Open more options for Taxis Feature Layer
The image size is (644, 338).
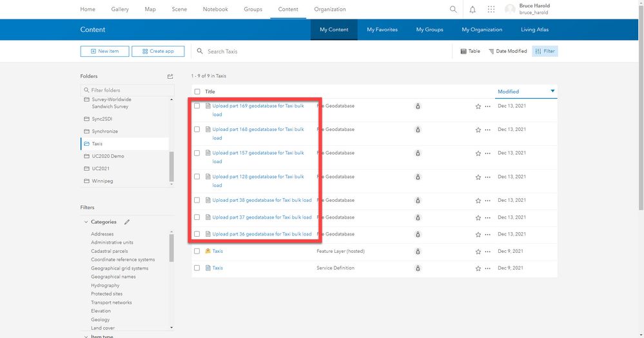(487, 252)
